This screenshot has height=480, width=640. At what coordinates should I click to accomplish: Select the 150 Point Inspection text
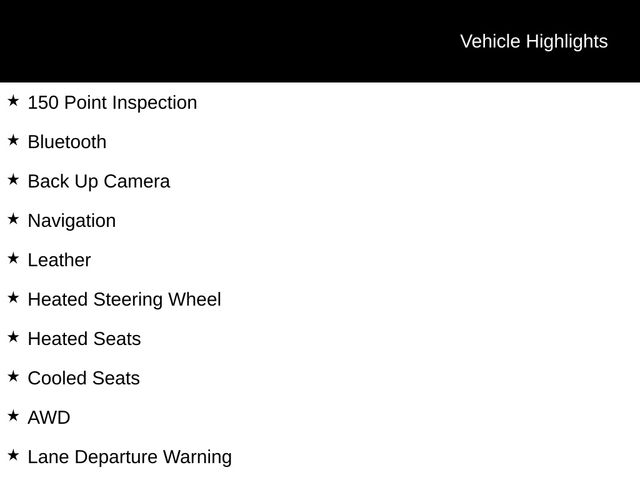coord(112,102)
